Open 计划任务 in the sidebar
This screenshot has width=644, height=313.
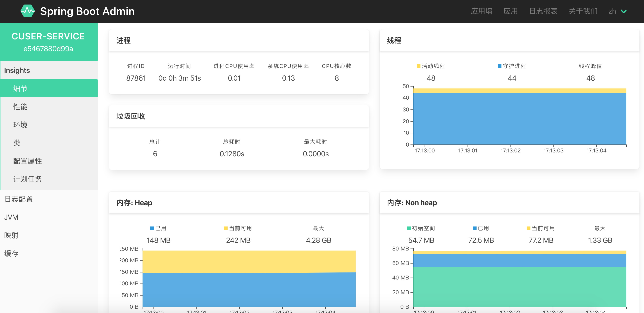tap(49, 179)
